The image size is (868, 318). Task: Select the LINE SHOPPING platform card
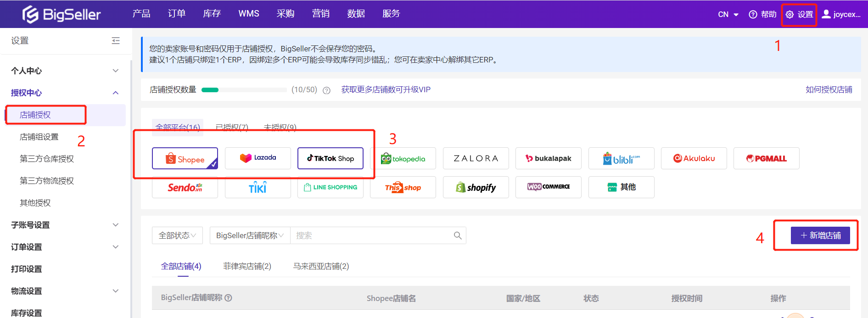coord(330,187)
